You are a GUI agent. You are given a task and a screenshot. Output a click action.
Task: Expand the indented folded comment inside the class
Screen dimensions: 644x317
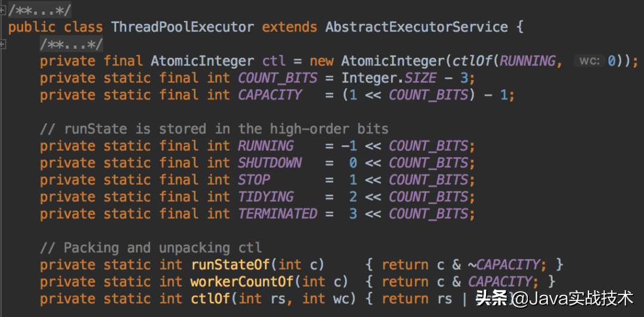pyautogui.click(x=71, y=44)
